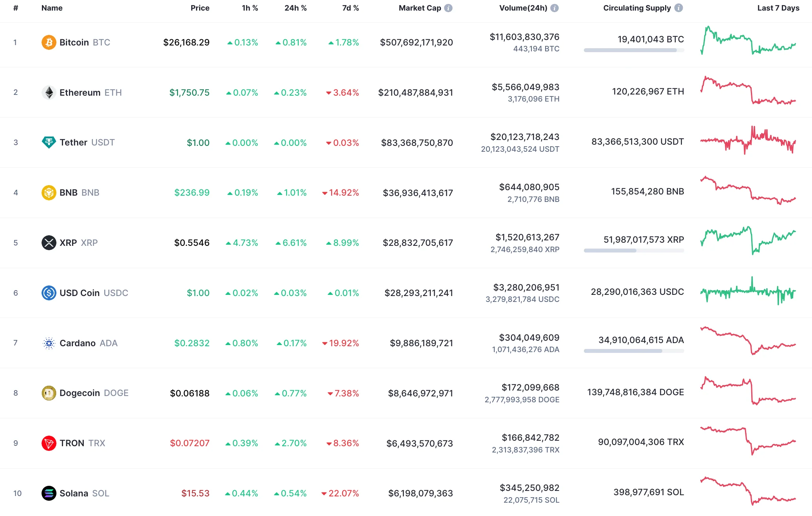
Task: Click the XRP logo icon
Action: (x=48, y=243)
